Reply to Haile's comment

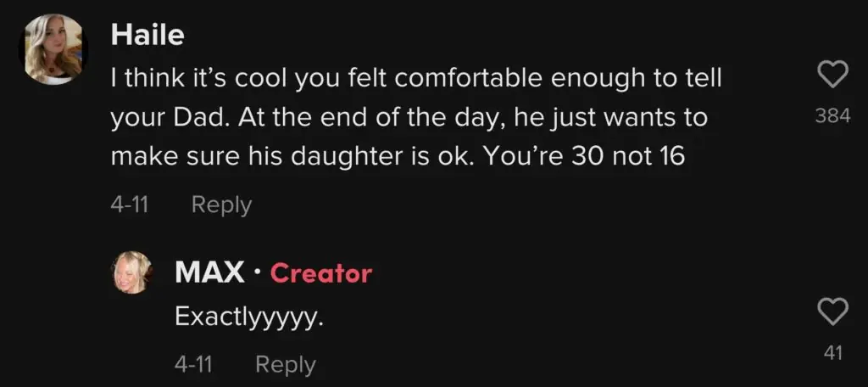pyautogui.click(x=221, y=205)
